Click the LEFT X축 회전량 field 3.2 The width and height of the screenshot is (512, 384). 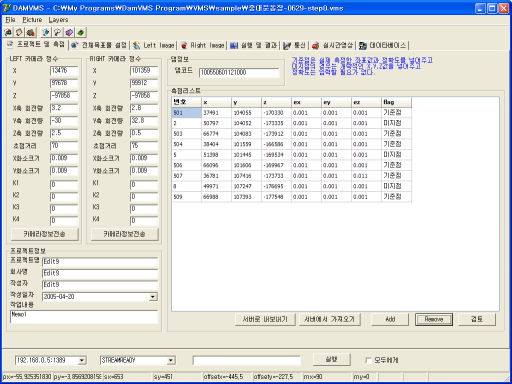point(64,108)
